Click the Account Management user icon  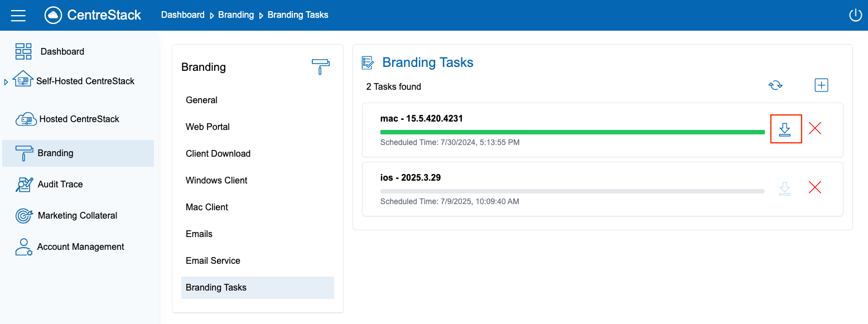coord(24,247)
